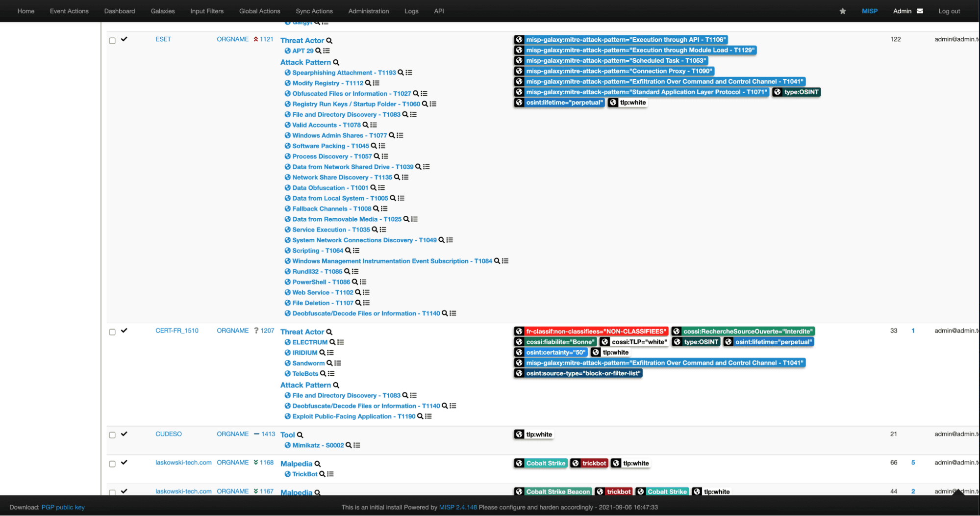Expand the Sync Actions menu
Image resolution: width=980 pixels, height=516 pixels.
pos(314,11)
